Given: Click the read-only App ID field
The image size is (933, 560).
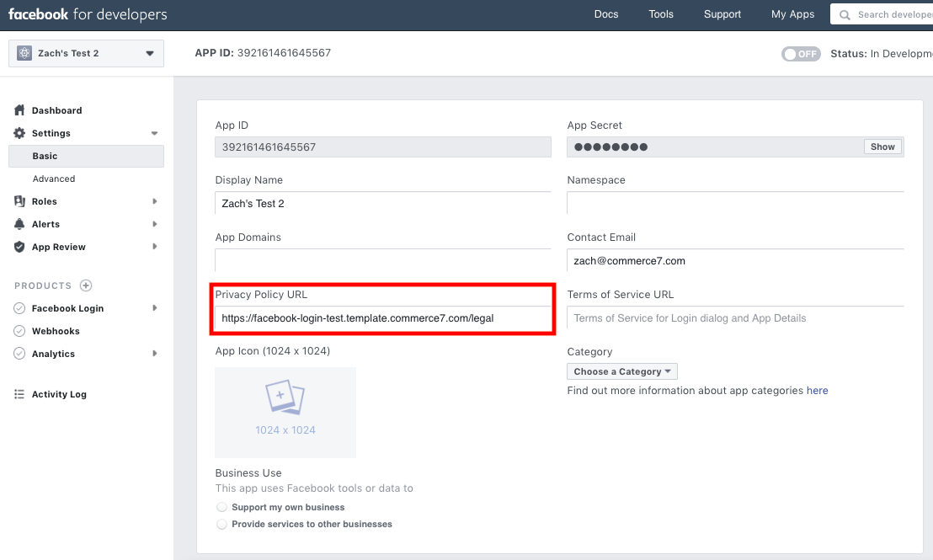Looking at the screenshot, I should 382,147.
